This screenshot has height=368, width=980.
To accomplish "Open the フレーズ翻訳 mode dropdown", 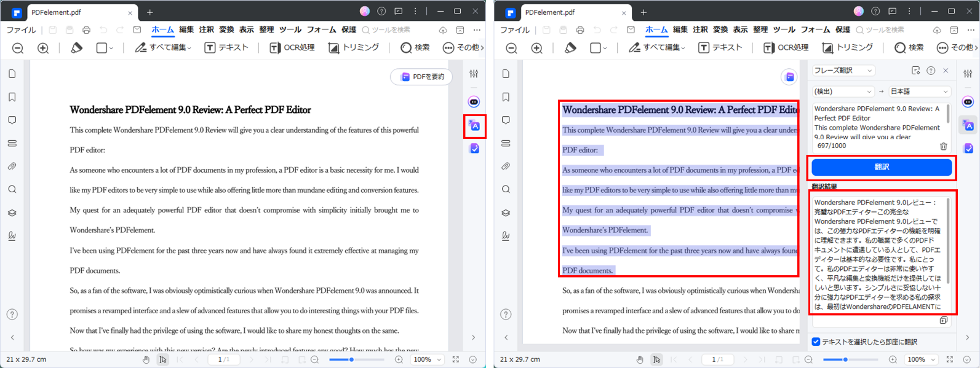I will point(843,71).
